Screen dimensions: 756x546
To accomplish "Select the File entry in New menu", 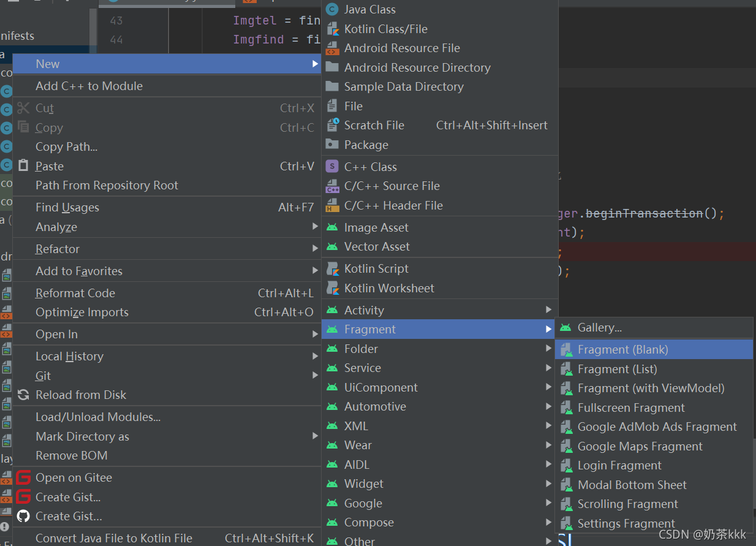I will pyautogui.click(x=439, y=106).
